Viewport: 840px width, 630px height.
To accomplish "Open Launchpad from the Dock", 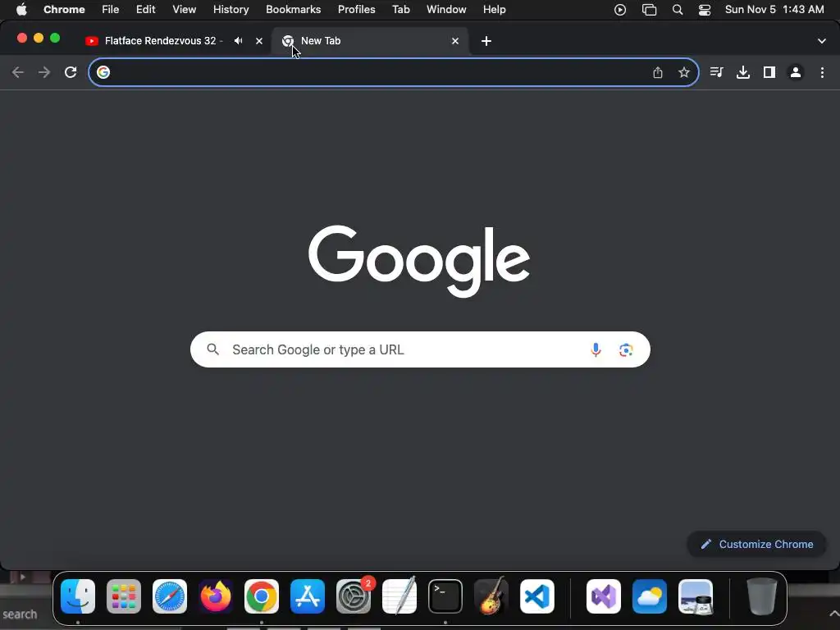I will [124, 596].
